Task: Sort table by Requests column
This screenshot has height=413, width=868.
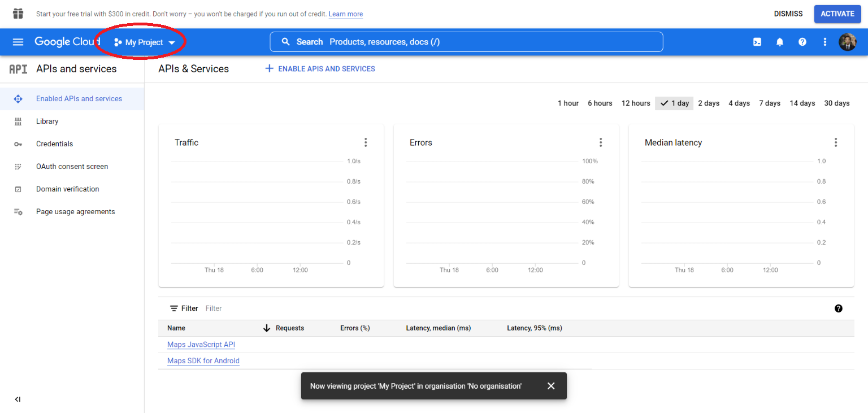Action: point(289,328)
